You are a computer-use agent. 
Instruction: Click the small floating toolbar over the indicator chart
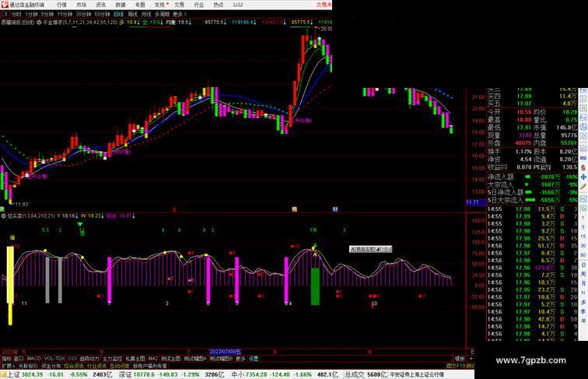coord(370,249)
